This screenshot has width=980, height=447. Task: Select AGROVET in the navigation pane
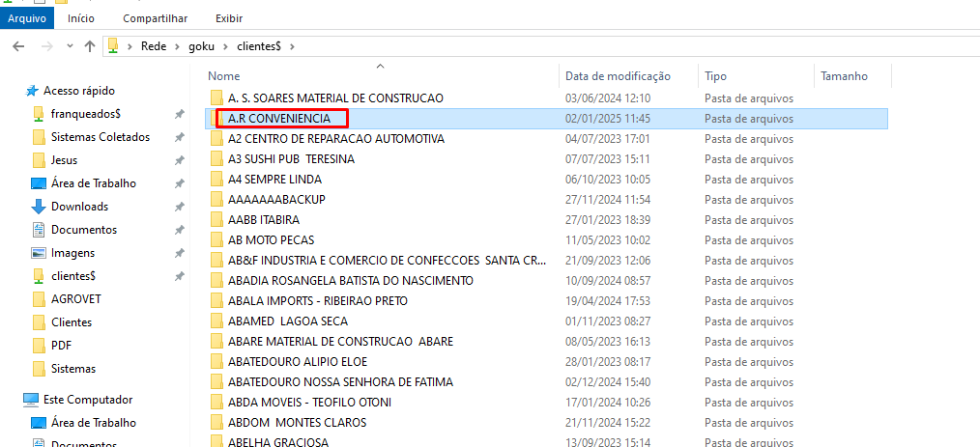tap(75, 299)
